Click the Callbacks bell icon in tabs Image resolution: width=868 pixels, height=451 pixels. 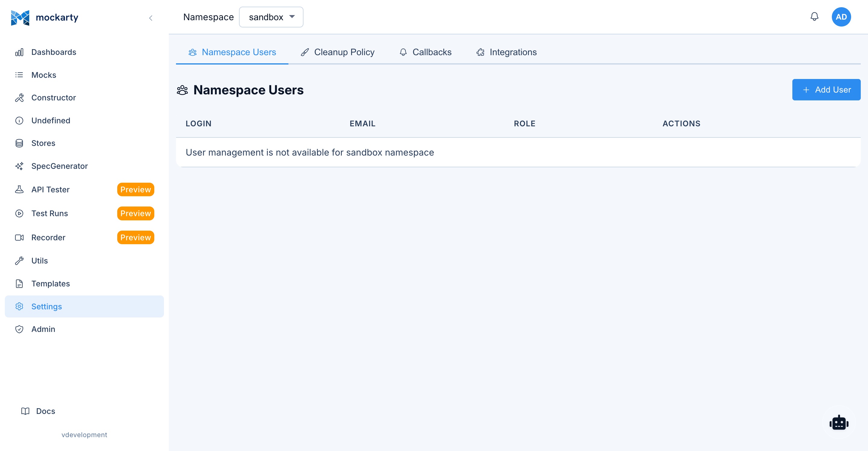point(403,52)
